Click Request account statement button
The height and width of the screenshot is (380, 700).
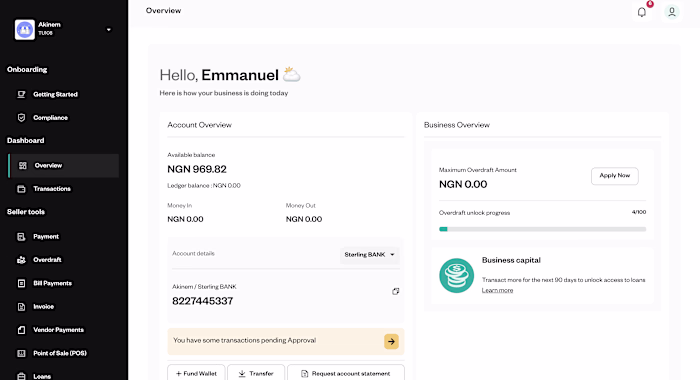[x=346, y=373]
